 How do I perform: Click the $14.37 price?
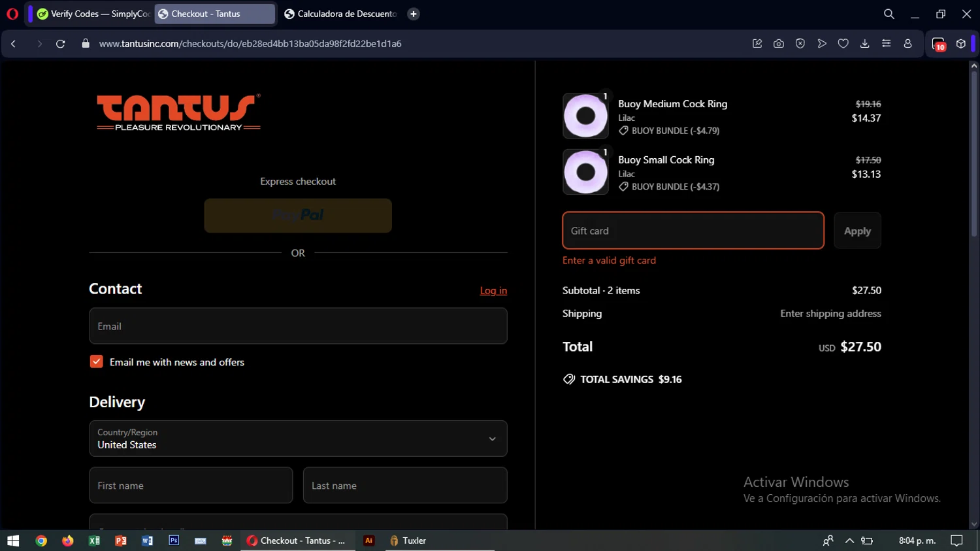(x=866, y=118)
